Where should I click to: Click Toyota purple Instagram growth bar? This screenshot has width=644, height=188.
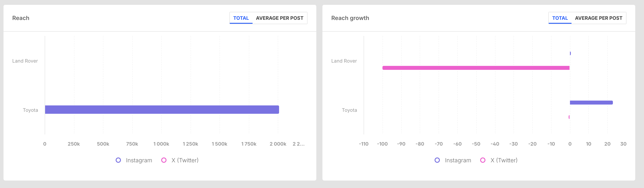point(591,103)
